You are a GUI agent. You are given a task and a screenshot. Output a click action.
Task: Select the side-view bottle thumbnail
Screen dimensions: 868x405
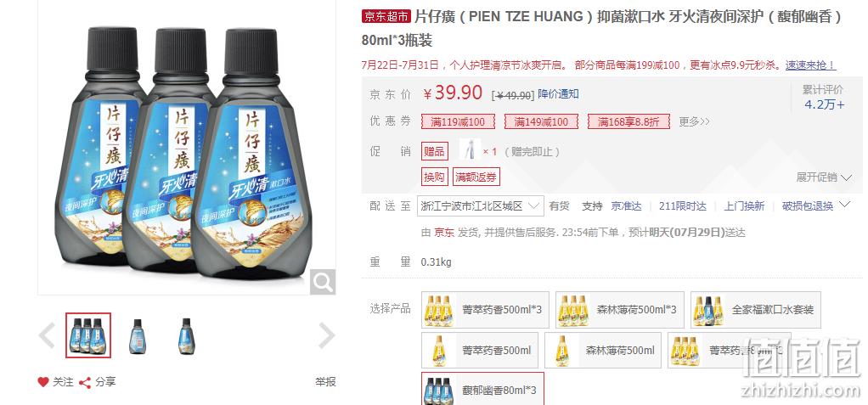coord(187,336)
